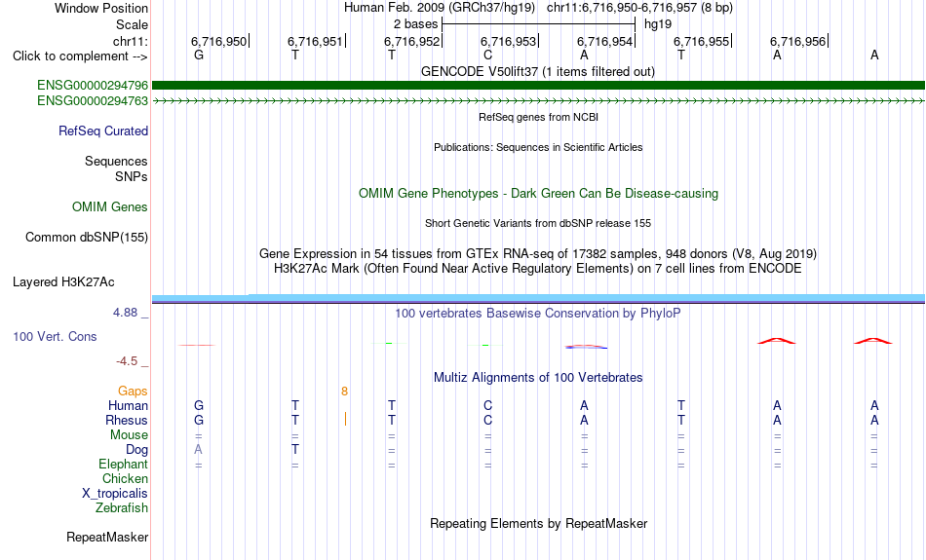Image resolution: width=926 pixels, height=560 pixels.
Task: Click the OMIM Gene Phenotypes track title
Action: 539,194
